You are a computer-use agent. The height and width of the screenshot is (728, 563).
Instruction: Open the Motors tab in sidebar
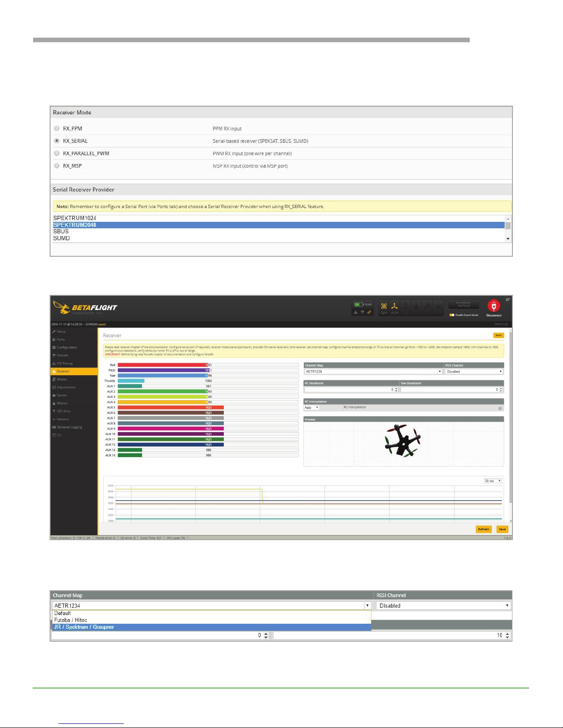pos(74,403)
